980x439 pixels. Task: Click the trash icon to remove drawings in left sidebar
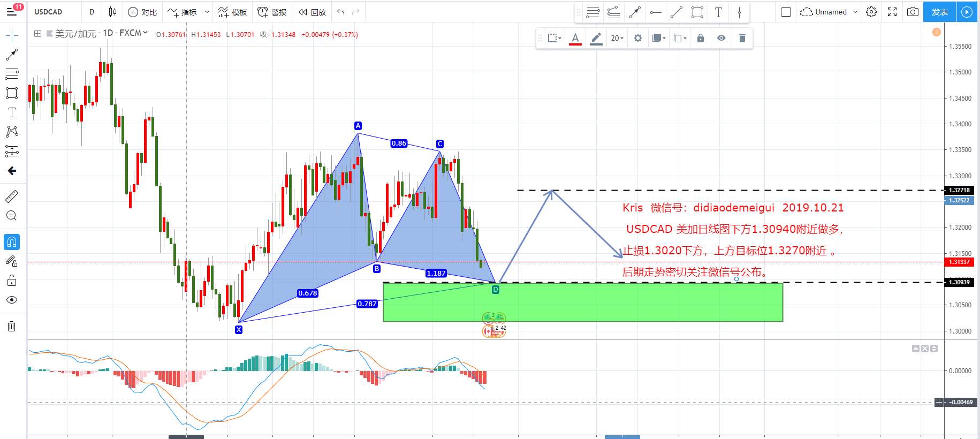12,326
